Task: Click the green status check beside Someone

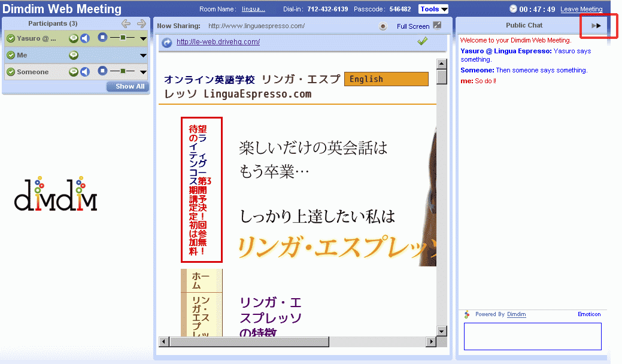Action: (x=11, y=72)
